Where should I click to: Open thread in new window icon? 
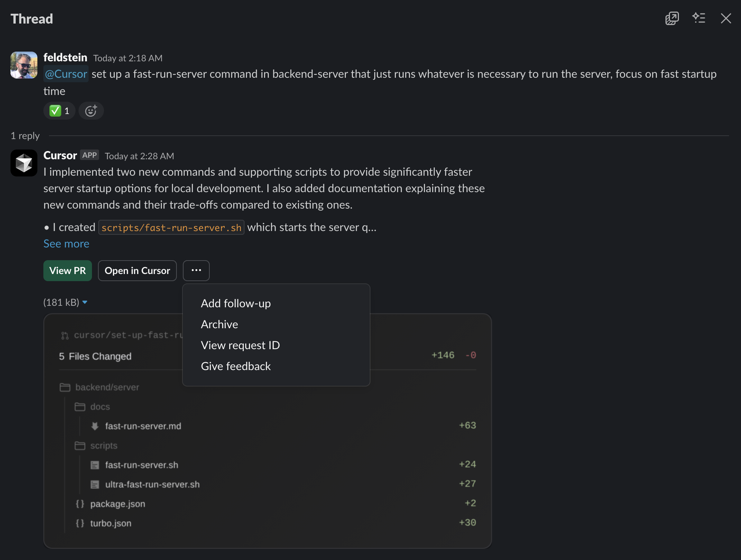[x=672, y=18]
